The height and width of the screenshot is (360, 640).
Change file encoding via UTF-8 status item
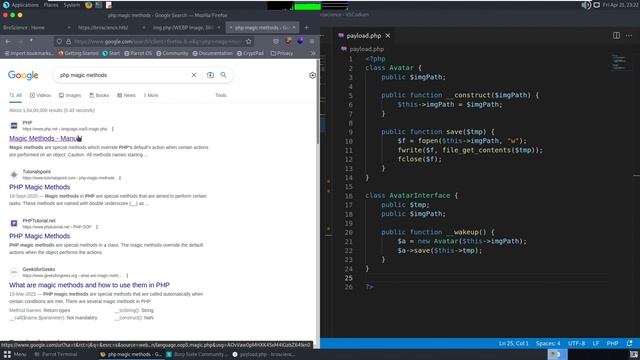tap(576, 343)
